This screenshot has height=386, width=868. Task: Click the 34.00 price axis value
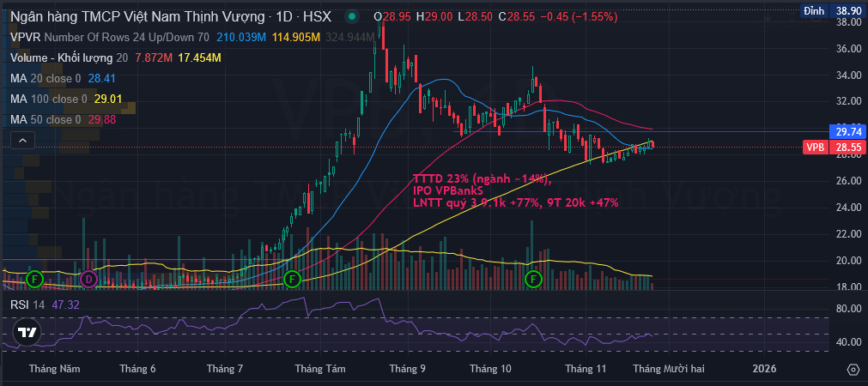pyautogui.click(x=848, y=75)
